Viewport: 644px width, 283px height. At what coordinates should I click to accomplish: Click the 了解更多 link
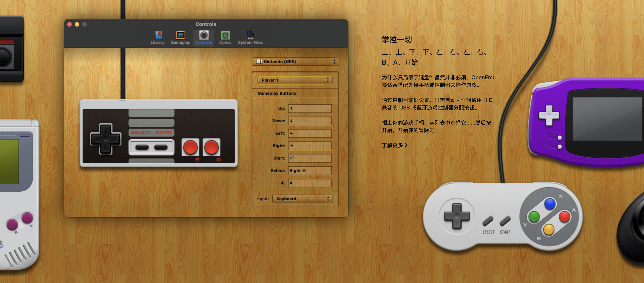tap(394, 145)
